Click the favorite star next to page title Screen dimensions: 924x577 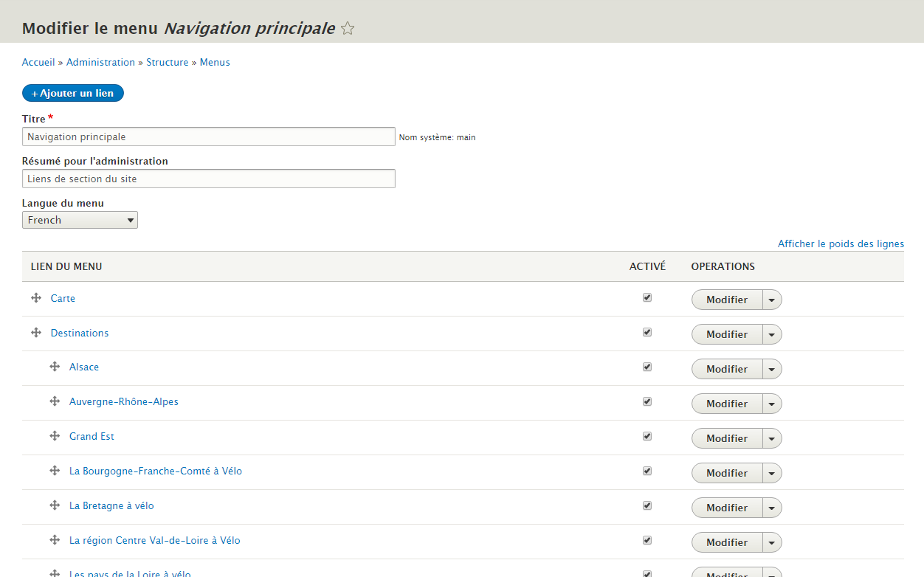[x=348, y=29]
